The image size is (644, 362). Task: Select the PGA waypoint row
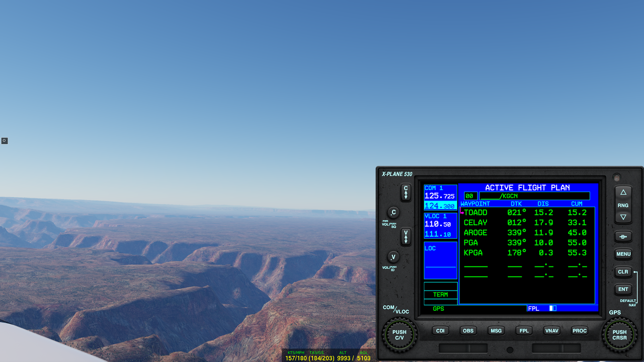(x=527, y=243)
